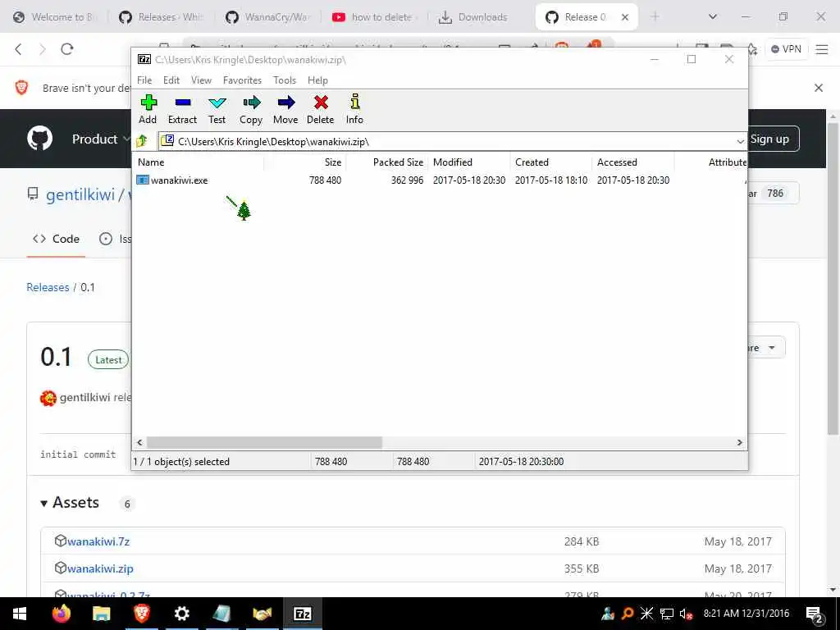This screenshot has height=630, width=840.
Task: Click the Add toolbar icon in 7-Zip
Action: (x=148, y=109)
